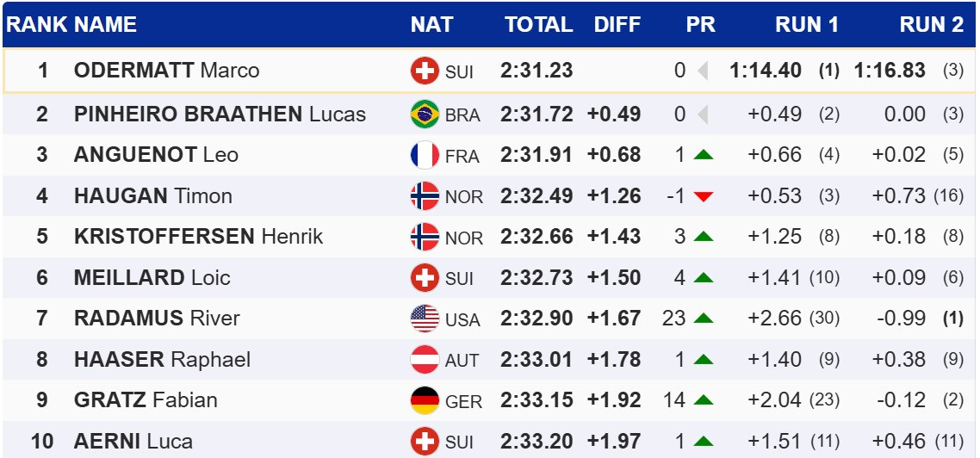Image resolution: width=980 pixels, height=458 pixels.
Task: Click Radamus total time 2:32.90
Action: [536, 319]
